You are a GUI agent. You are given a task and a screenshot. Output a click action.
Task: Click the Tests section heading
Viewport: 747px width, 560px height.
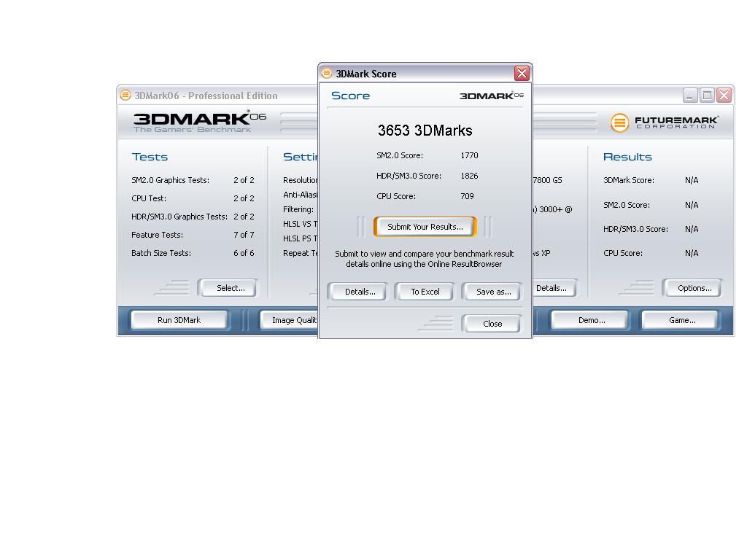click(150, 157)
